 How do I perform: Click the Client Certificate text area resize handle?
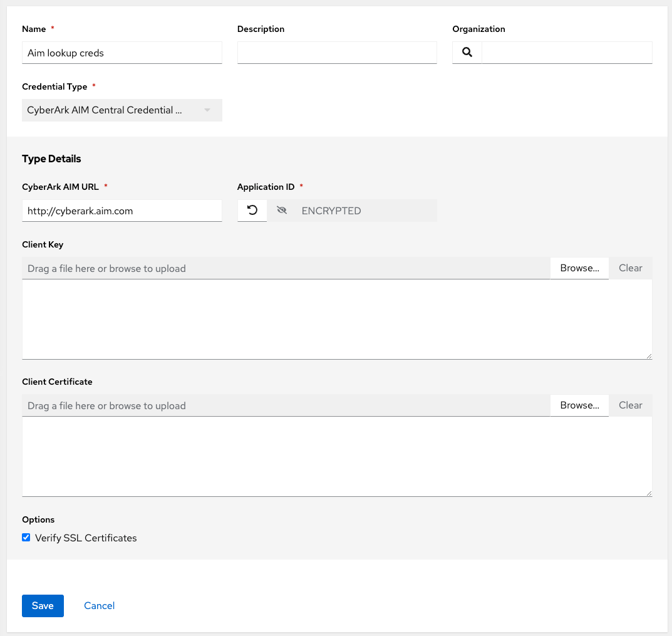pos(649,493)
